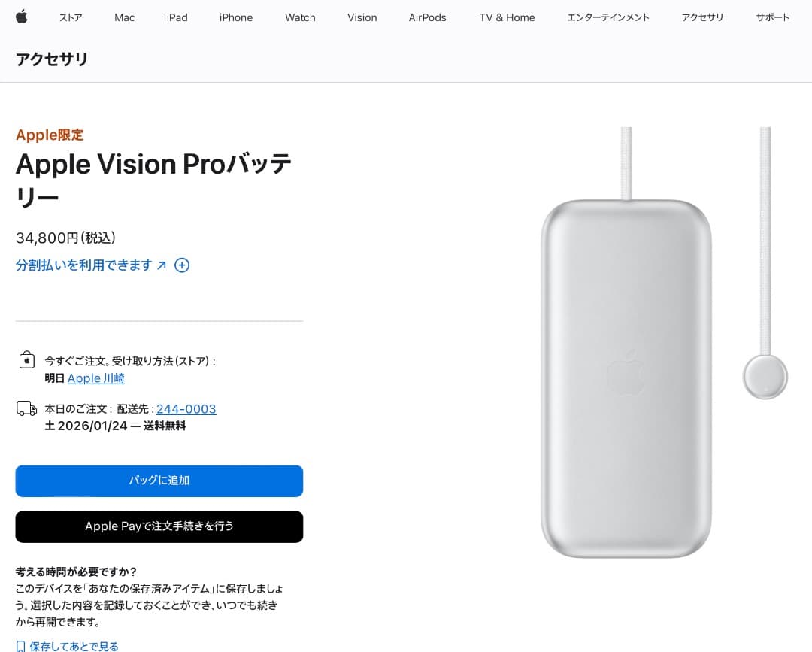Click the Apple Payで注文手続きを行う button

[159, 526]
